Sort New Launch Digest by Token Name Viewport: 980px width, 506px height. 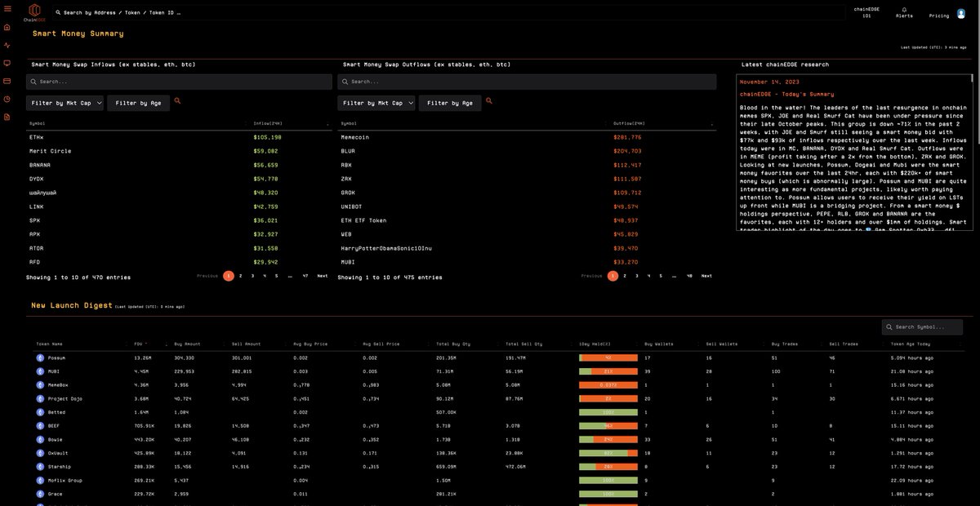point(51,344)
